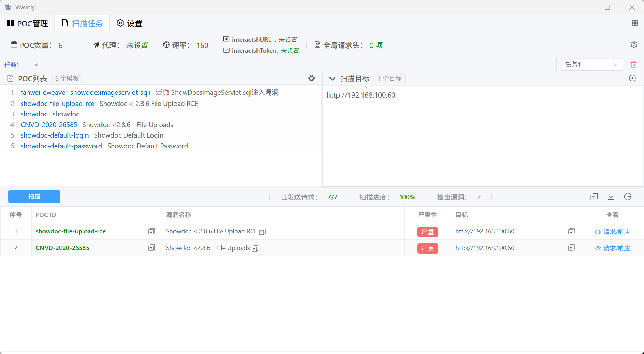Select result row 1 showdoc-file-upload-rce ID
The width and height of the screenshot is (644, 354).
(71, 231)
